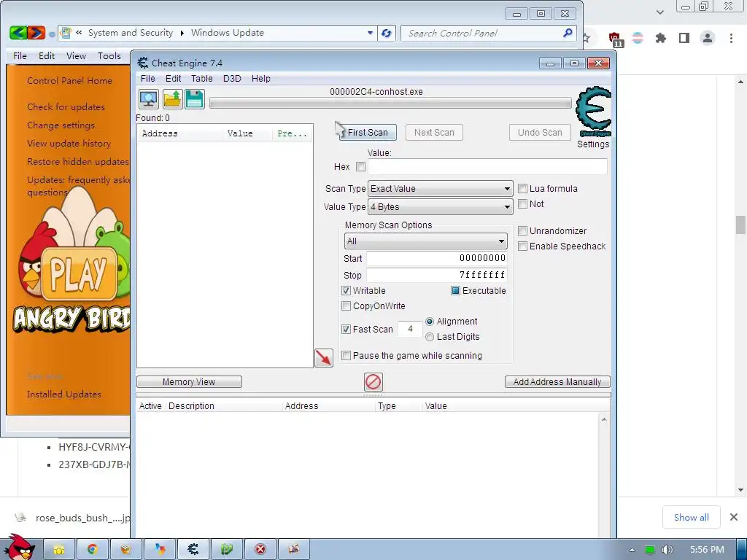This screenshot has height=560, width=747.
Task: Open the Chrome extensions puzzle icon
Action: 661,38
